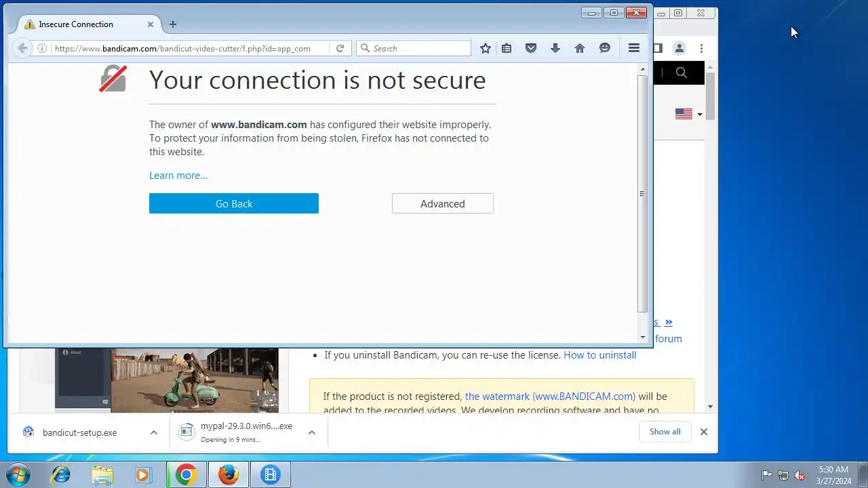Open the How to uninstall link

600,355
